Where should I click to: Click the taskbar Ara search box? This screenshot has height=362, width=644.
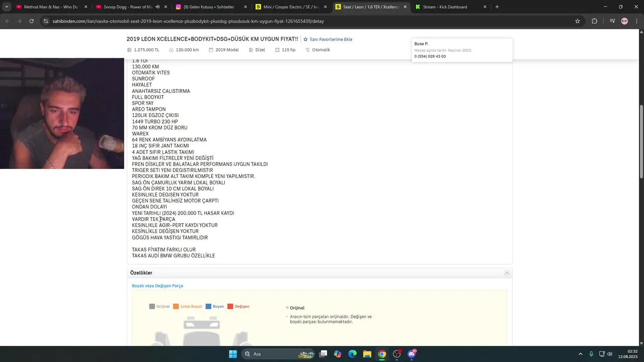click(x=279, y=354)
